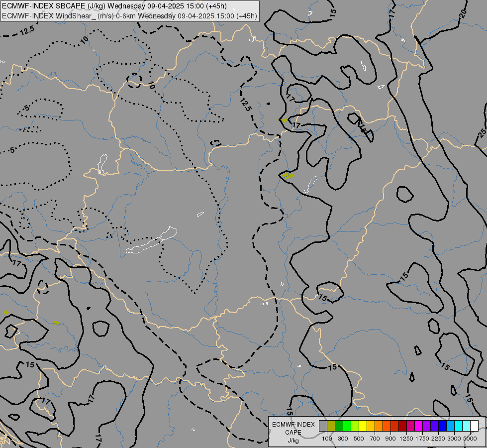Click the wind shear contour label 20

pos(463,13)
